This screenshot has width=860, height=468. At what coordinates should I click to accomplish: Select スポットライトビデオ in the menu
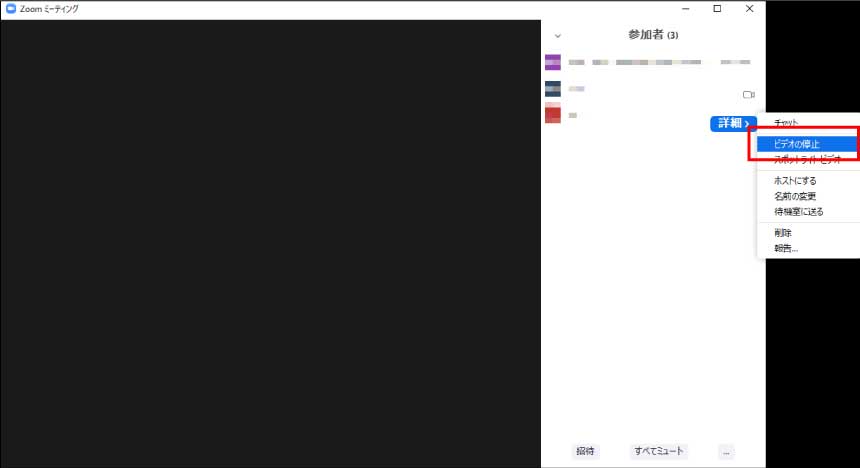807,160
